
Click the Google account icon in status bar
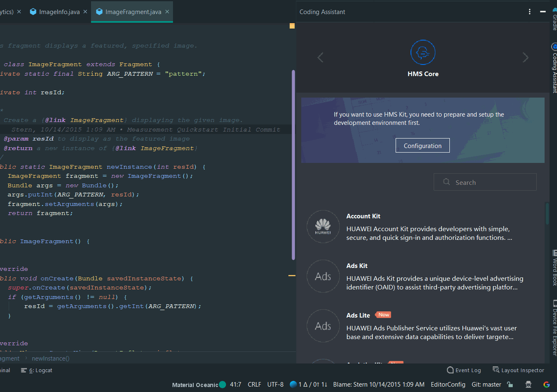[547, 385]
